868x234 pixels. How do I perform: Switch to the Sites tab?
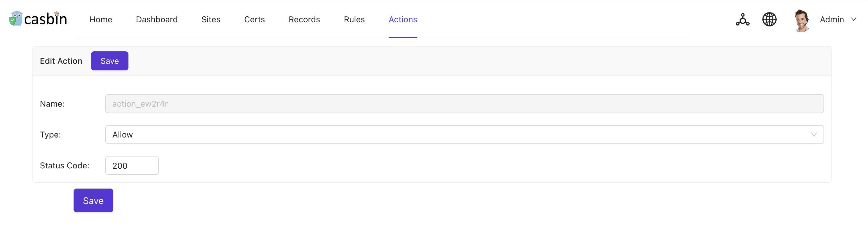(x=211, y=20)
